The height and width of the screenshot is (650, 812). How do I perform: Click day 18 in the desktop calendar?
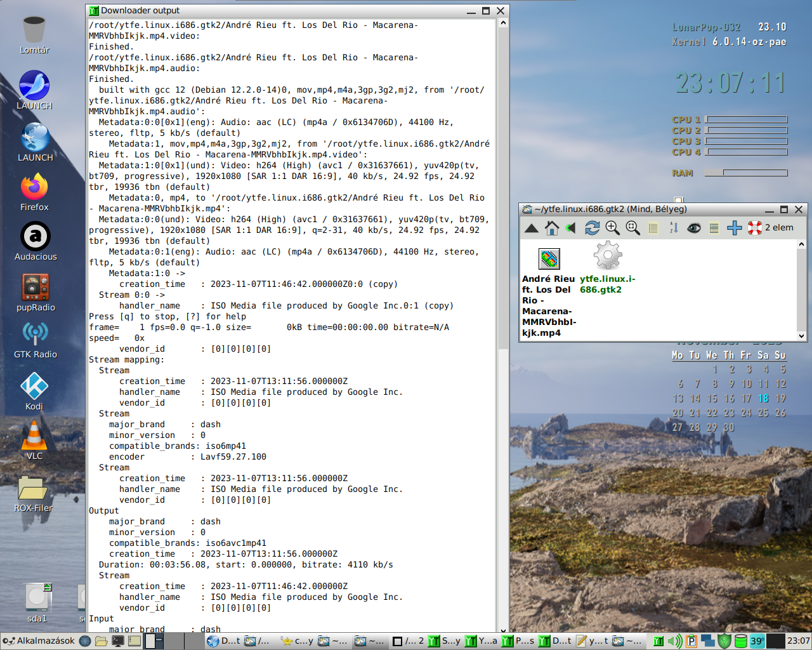pos(763,399)
